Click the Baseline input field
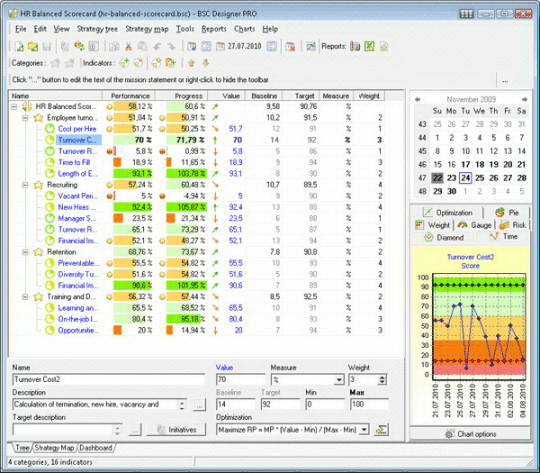 (x=236, y=404)
